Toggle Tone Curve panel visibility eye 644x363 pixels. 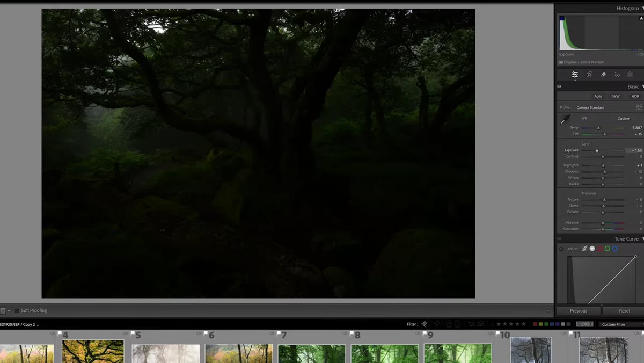tap(559, 239)
